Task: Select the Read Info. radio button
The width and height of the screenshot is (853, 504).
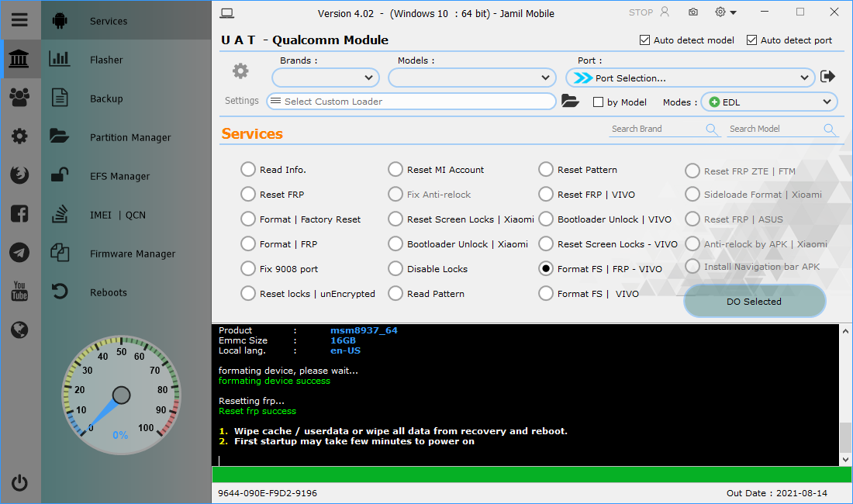Action: pos(248,169)
